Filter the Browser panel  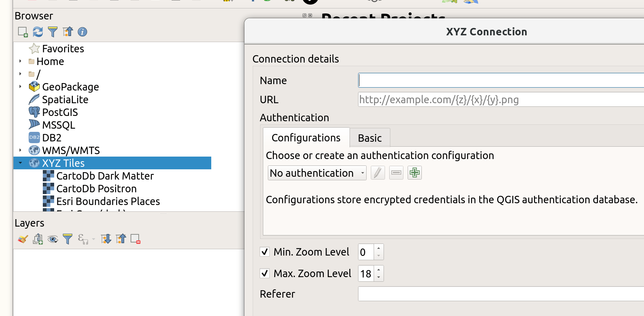[x=52, y=32]
